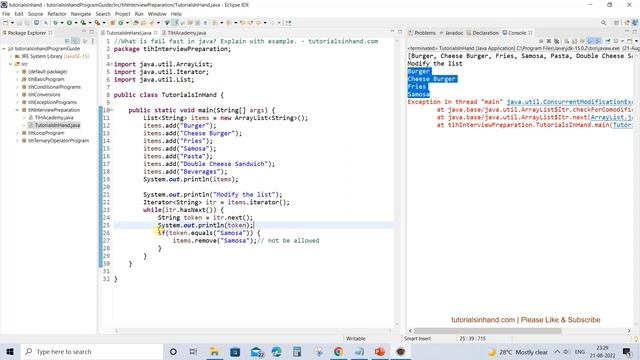Click the Coverage run icon
This screenshot has width=640, height=360.
(83, 22)
